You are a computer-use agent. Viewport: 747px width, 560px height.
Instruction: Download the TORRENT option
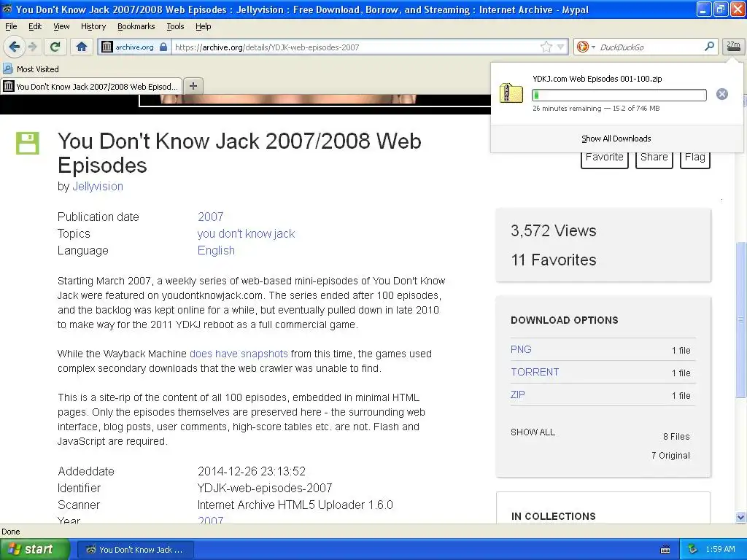tap(535, 372)
